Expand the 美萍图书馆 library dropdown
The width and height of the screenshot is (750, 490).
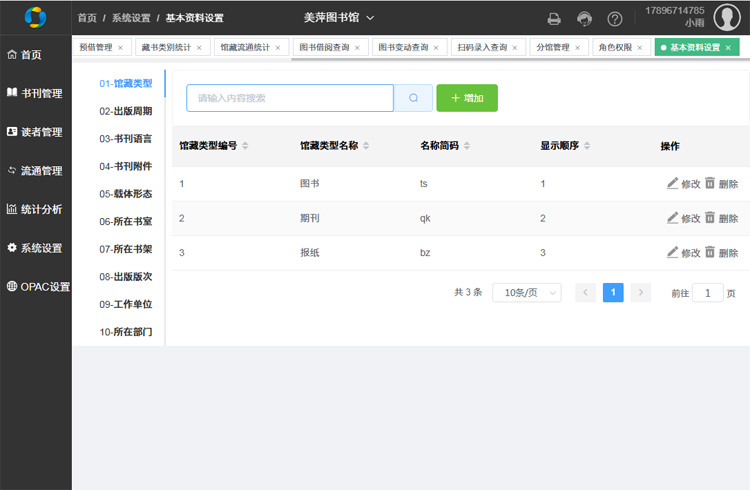[x=339, y=18]
